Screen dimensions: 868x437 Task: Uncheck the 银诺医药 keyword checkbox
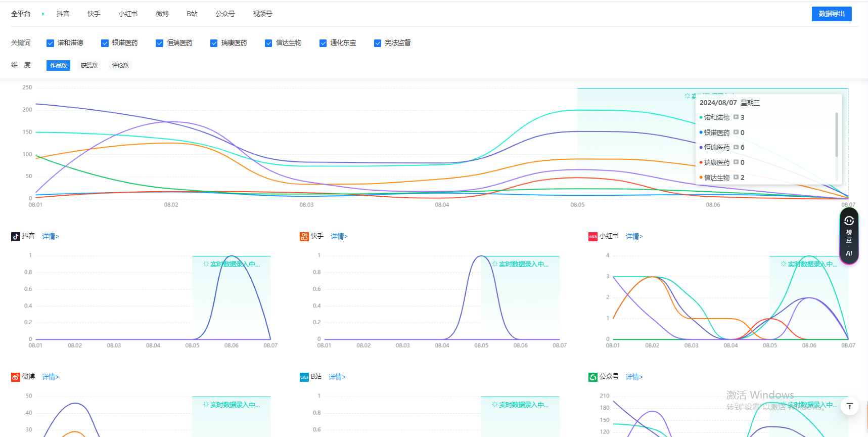(x=105, y=43)
